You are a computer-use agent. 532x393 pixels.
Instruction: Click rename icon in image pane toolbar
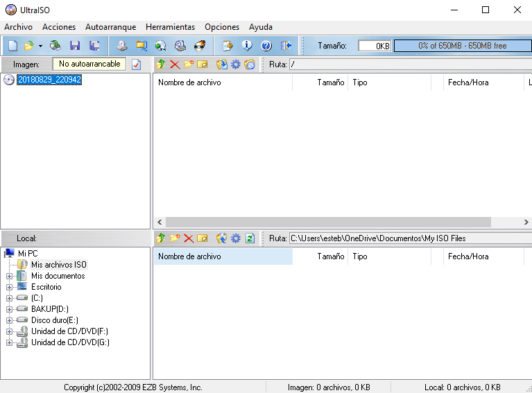click(x=203, y=64)
